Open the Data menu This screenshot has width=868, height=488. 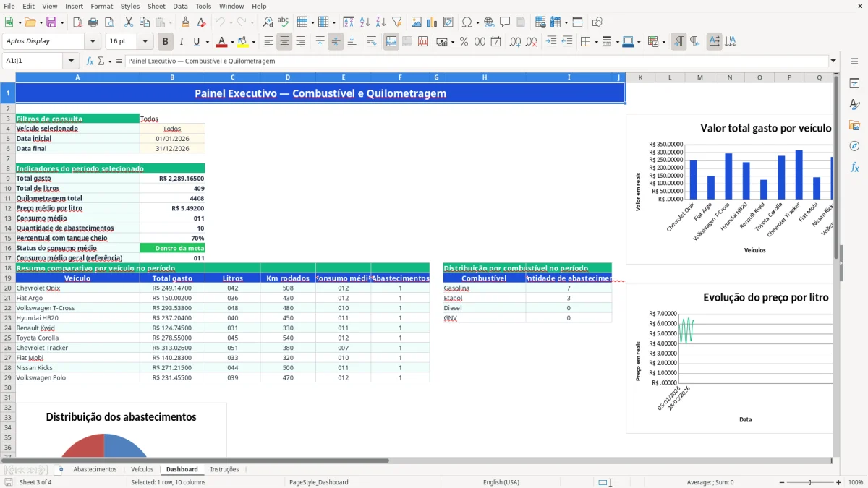180,6
